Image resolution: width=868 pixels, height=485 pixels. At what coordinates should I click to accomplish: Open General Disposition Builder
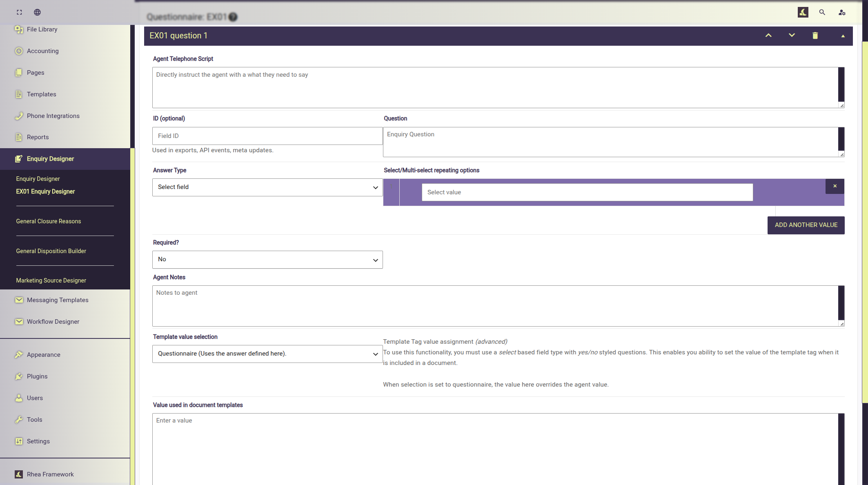[x=51, y=251]
